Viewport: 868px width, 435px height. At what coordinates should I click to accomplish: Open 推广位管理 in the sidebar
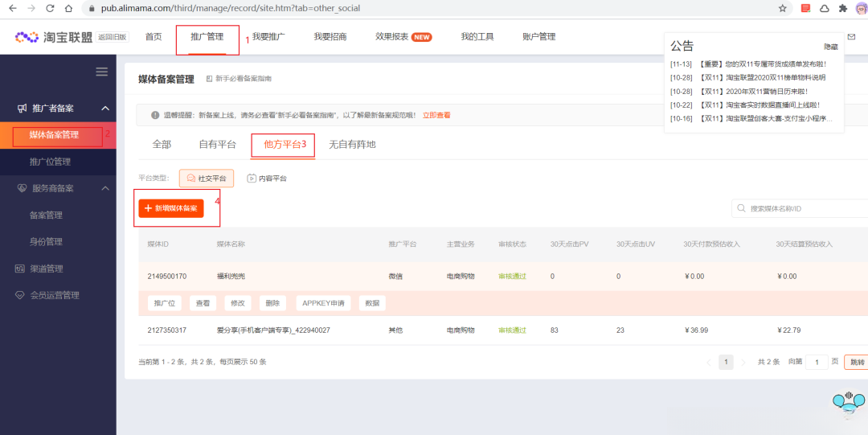50,162
